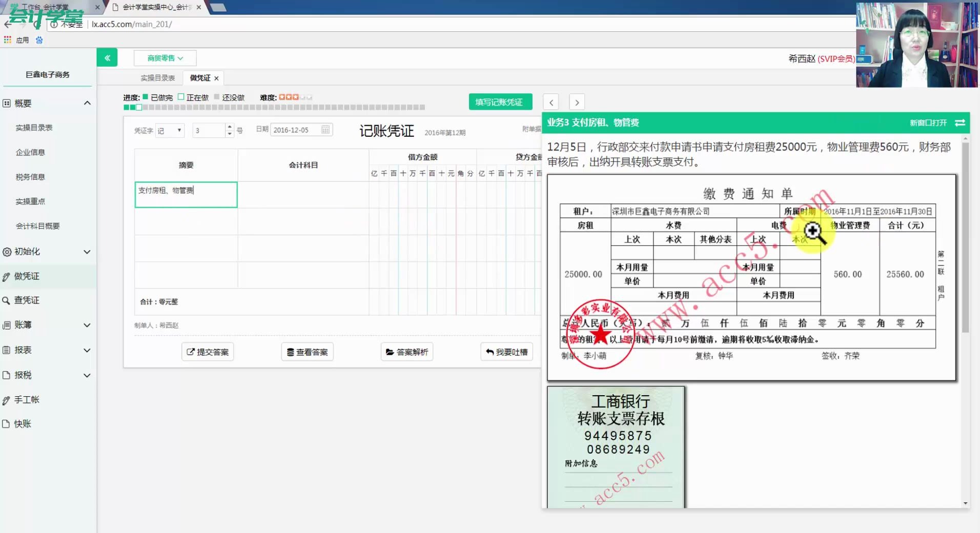Submit answer with 提交答案 button
This screenshot has height=533, width=980.
click(x=208, y=352)
